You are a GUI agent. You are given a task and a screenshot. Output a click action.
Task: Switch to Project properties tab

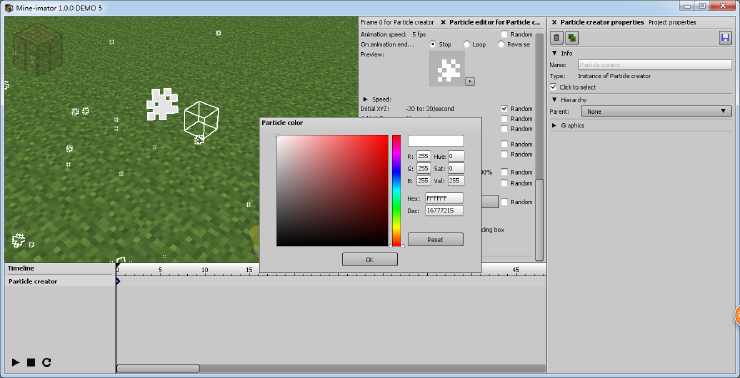tap(672, 22)
